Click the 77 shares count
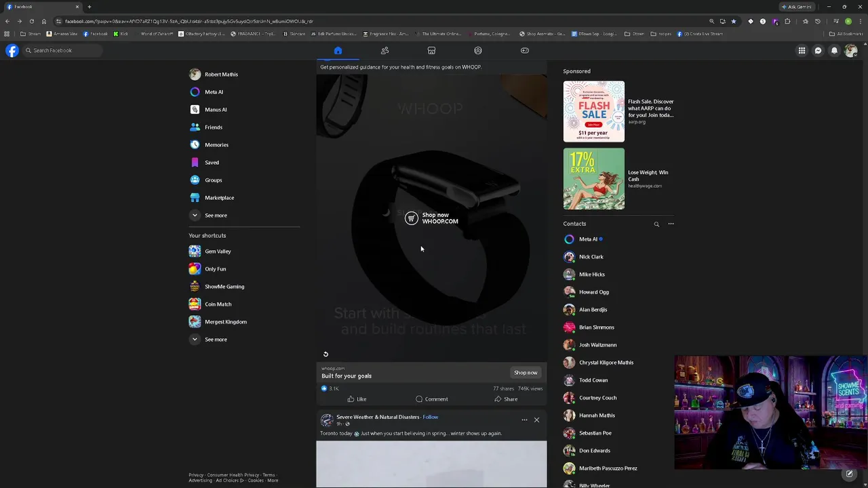 (503, 388)
